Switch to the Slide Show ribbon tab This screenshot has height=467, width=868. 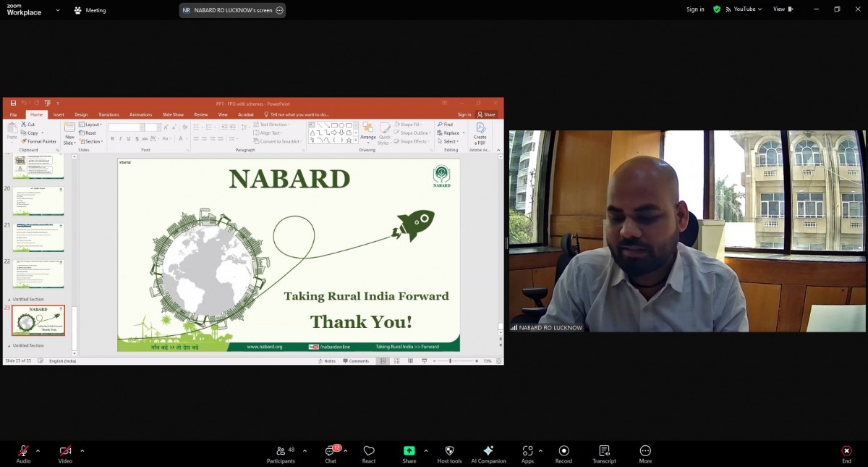click(x=173, y=114)
